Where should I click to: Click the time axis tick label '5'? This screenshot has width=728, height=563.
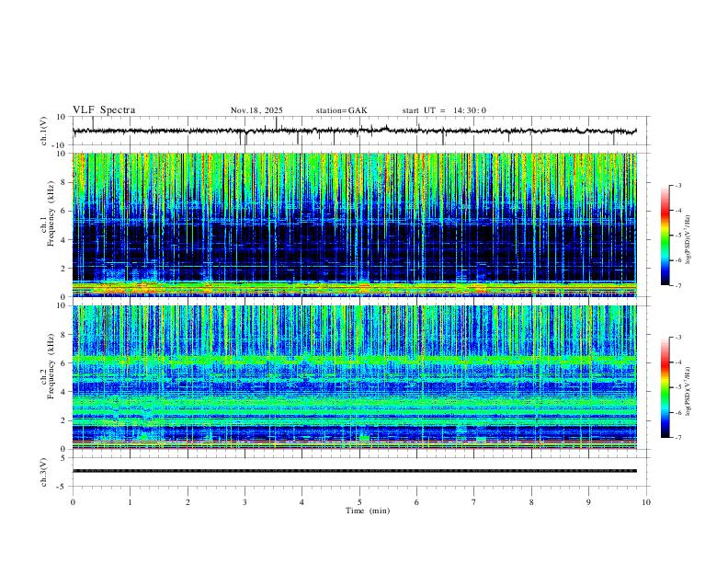[x=359, y=502]
